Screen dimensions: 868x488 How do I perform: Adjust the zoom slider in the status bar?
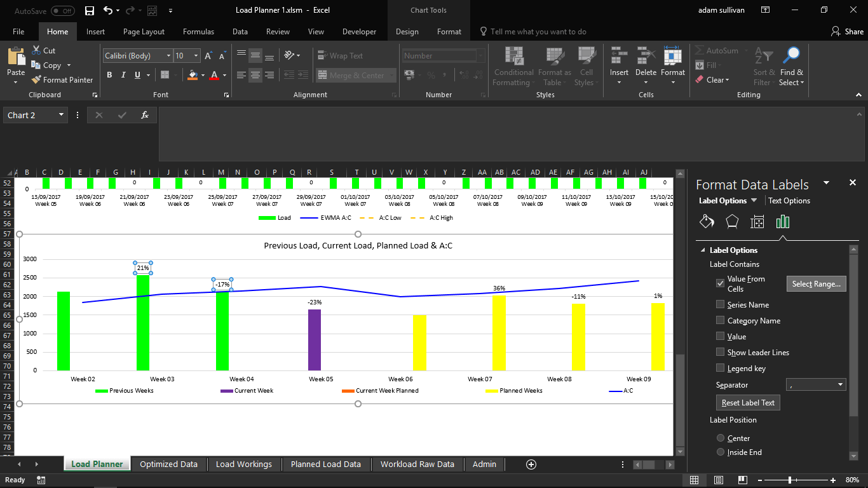pyautogui.click(x=790, y=480)
